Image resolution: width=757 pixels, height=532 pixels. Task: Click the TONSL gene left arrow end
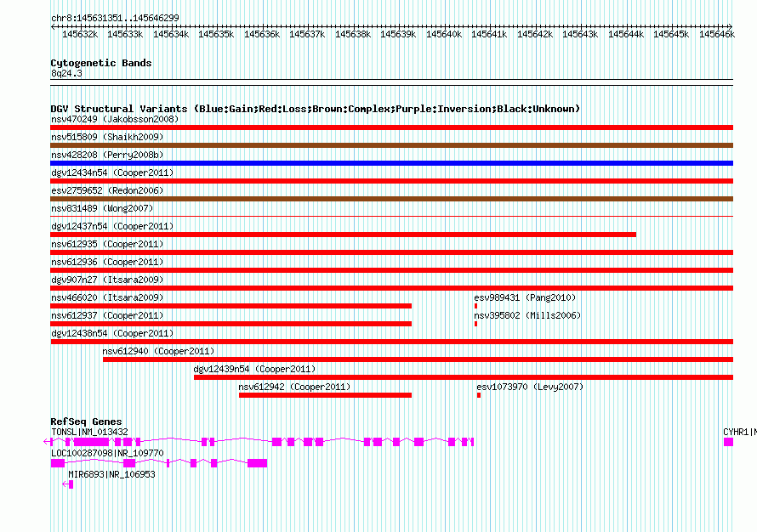coord(47,441)
